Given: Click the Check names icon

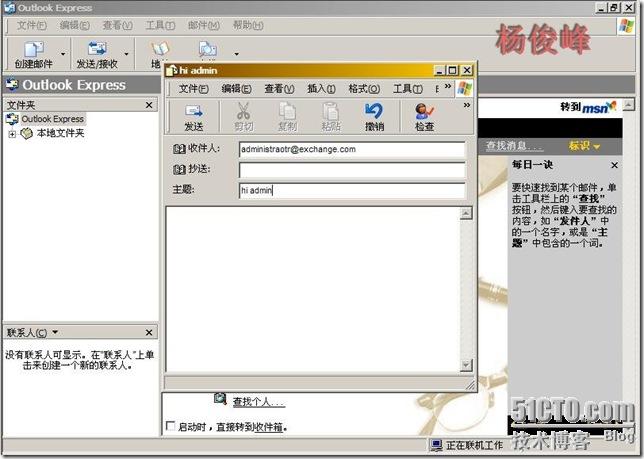Looking at the screenshot, I should [x=424, y=111].
